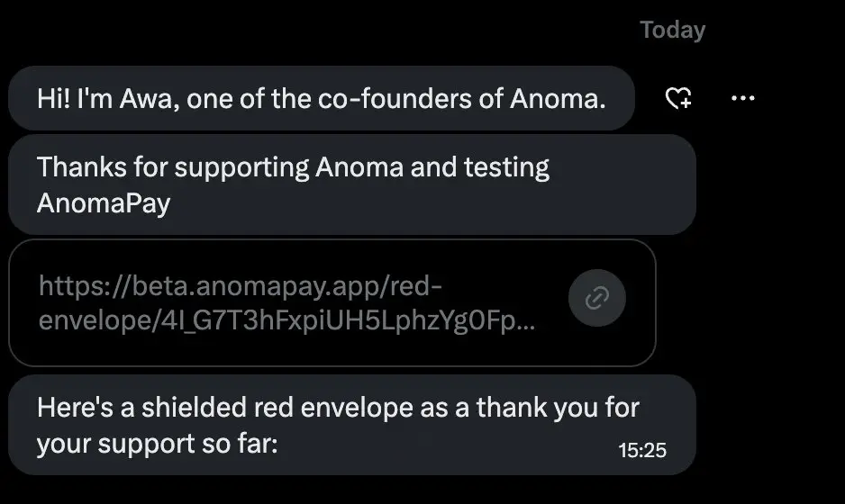This screenshot has height=504, width=845.
Task: Select the "Hi! I'm Awa" message bubble
Action: pyautogui.click(x=320, y=98)
